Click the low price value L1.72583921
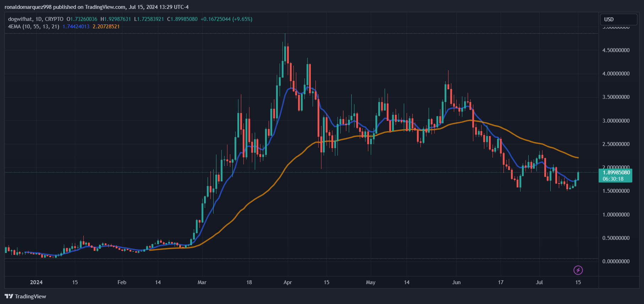Screen dimensions: 644x304 [x=149, y=19]
